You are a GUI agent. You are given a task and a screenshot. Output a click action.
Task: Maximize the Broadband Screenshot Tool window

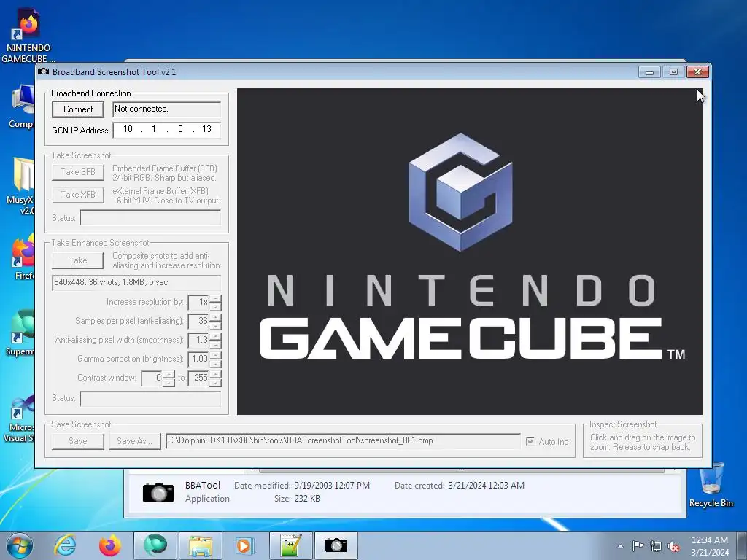point(673,72)
